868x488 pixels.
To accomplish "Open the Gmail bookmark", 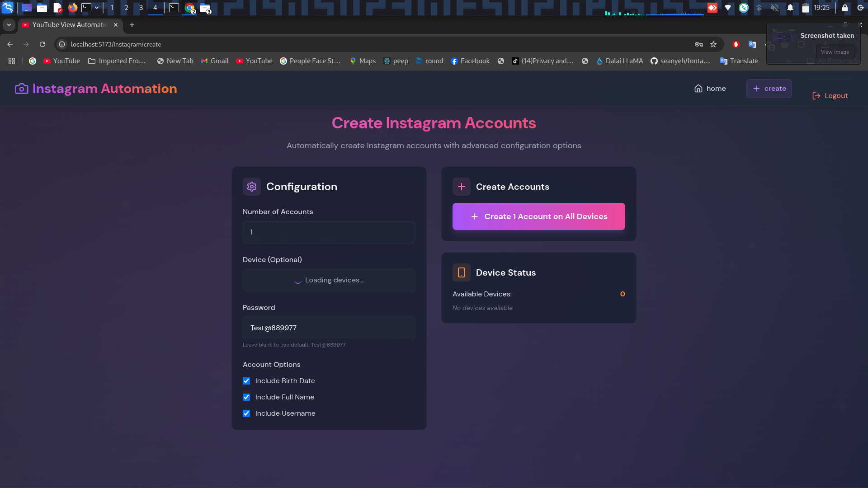I will point(215,61).
